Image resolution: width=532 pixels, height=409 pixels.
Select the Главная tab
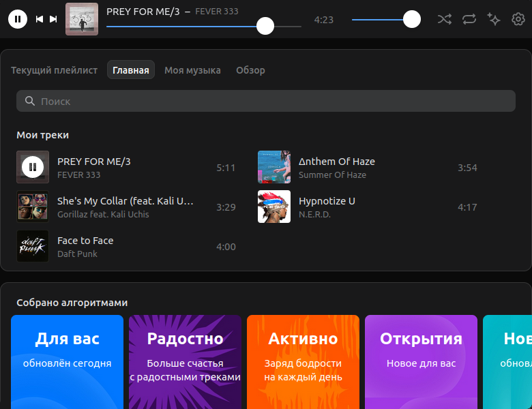point(131,70)
